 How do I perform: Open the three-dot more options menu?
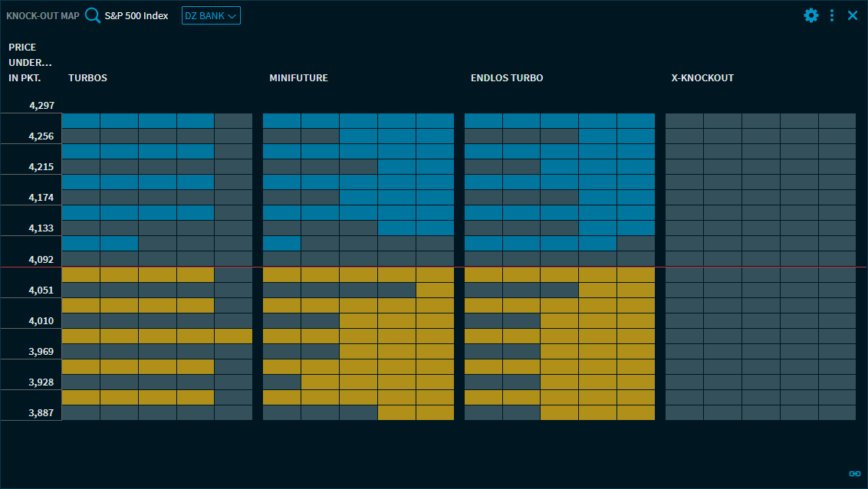point(832,15)
